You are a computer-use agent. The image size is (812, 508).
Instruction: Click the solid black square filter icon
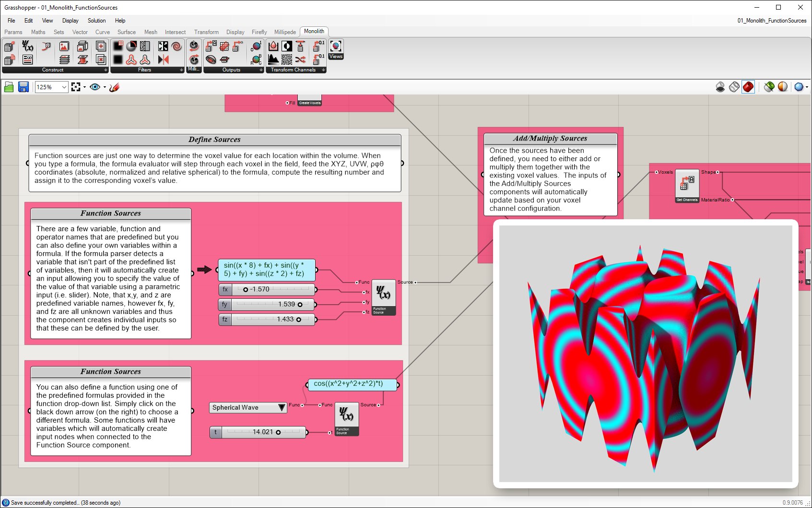click(x=118, y=60)
